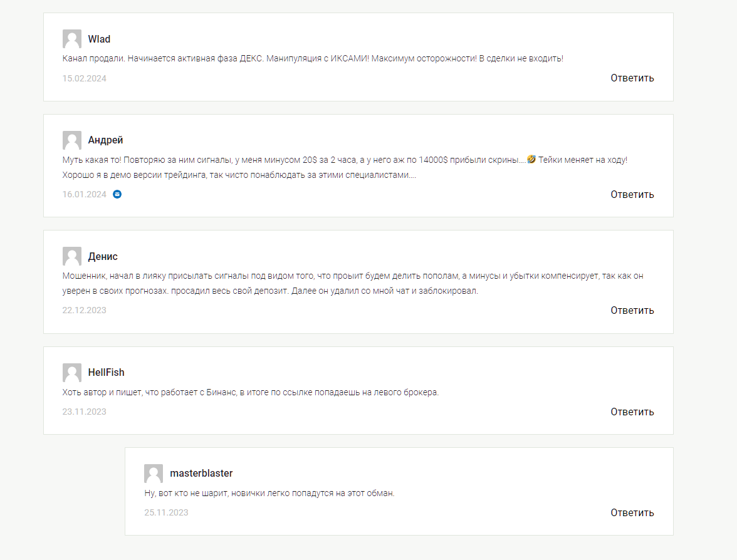Click blue envelope icon beside 16.01.2024

coord(117,194)
